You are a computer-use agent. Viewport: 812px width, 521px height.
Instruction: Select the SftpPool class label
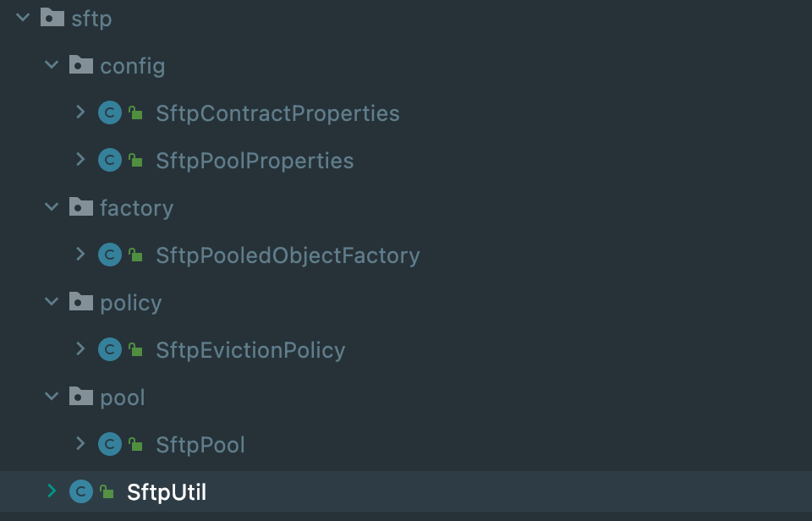200,445
